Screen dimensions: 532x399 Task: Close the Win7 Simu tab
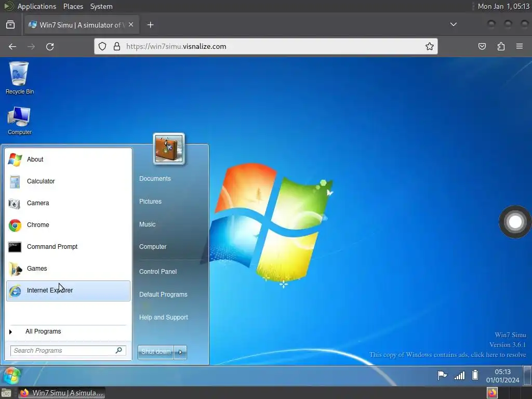click(131, 24)
